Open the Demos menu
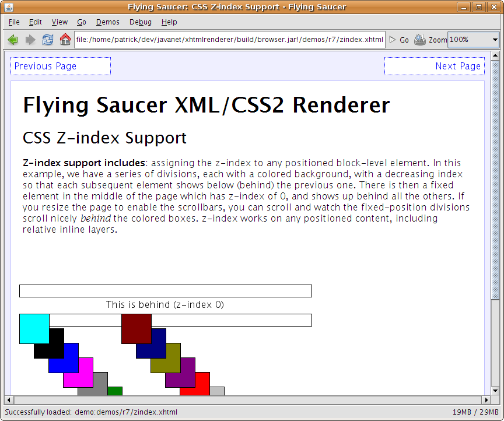The image size is (504, 421). point(108,22)
